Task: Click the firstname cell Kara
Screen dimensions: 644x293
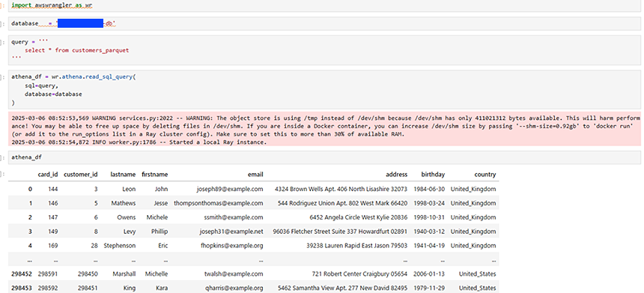Action: [162, 288]
